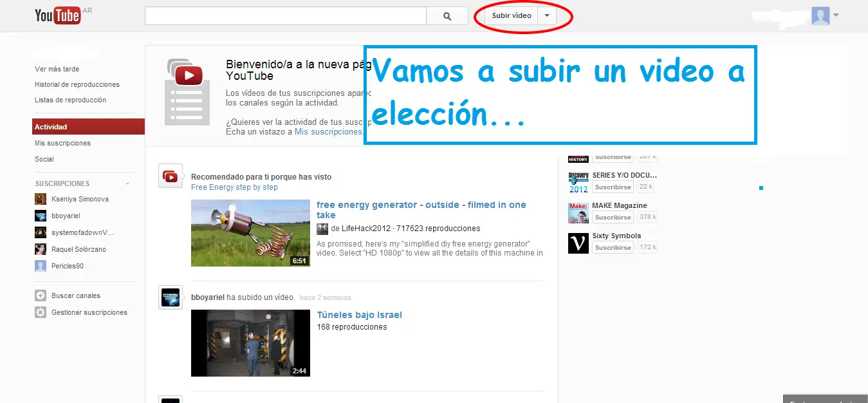Click the YouTube logo
Screen dimensions: 868x403
pyautogui.click(x=58, y=15)
